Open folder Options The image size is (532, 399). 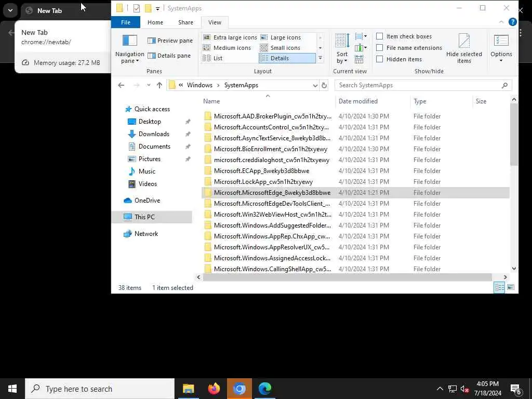(x=501, y=48)
